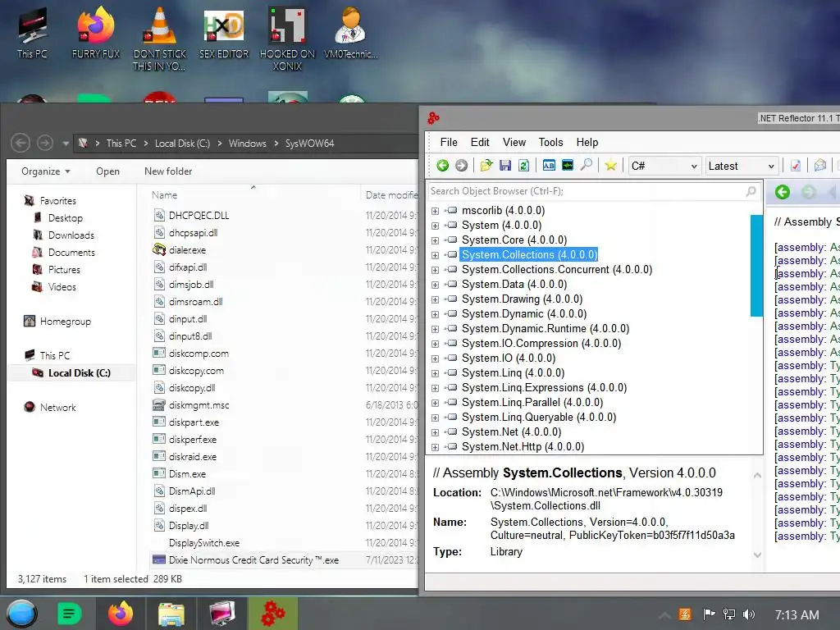The image size is (840, 630).
Task: Open the File menu in Reflector
Action: pyautogui.click(x=449, y=143)
